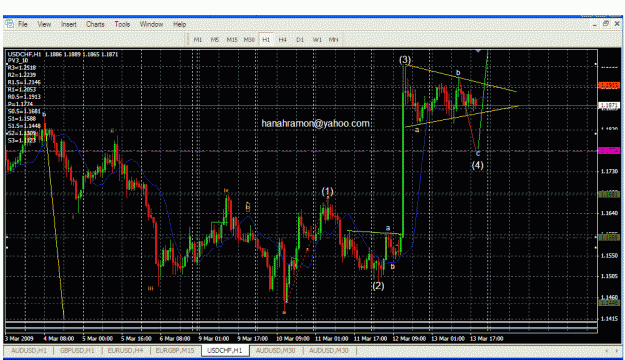Open the Help menu
This screenshot has width=625, height=360.
pyautogui.click(x=179, y=24)
